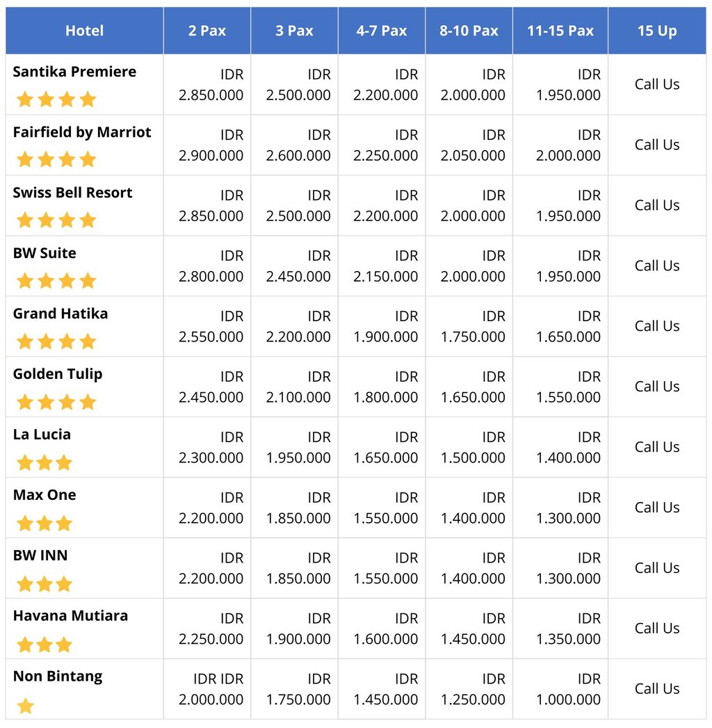Click the single star under Non Bintang
This screenshot has width=712, height=728.
pos(26,706)
